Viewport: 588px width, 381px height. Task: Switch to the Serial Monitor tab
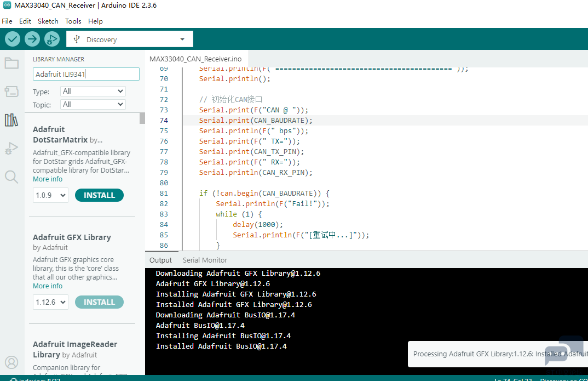[205, 260]
